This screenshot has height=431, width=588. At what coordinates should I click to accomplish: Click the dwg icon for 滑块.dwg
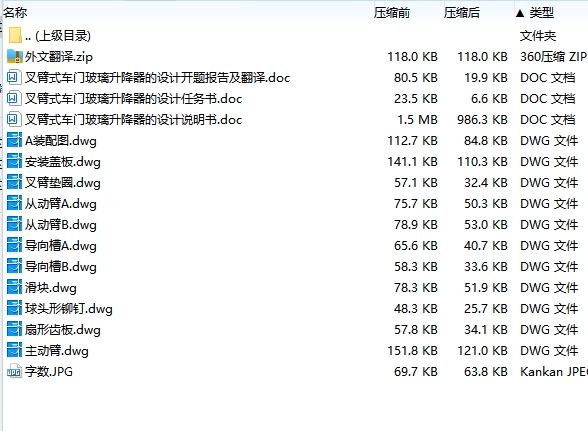[14, 287]
